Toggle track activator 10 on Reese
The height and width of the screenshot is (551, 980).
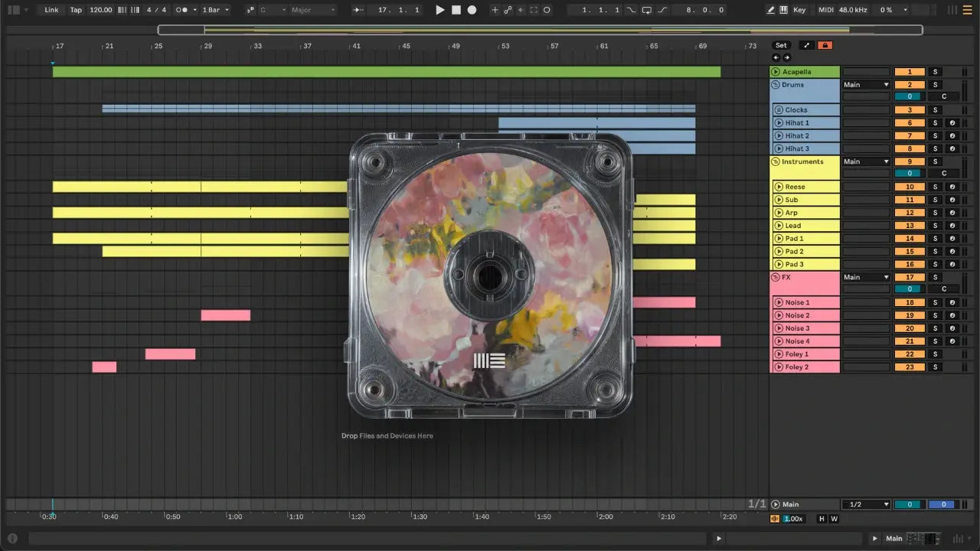tap(910, 187)
